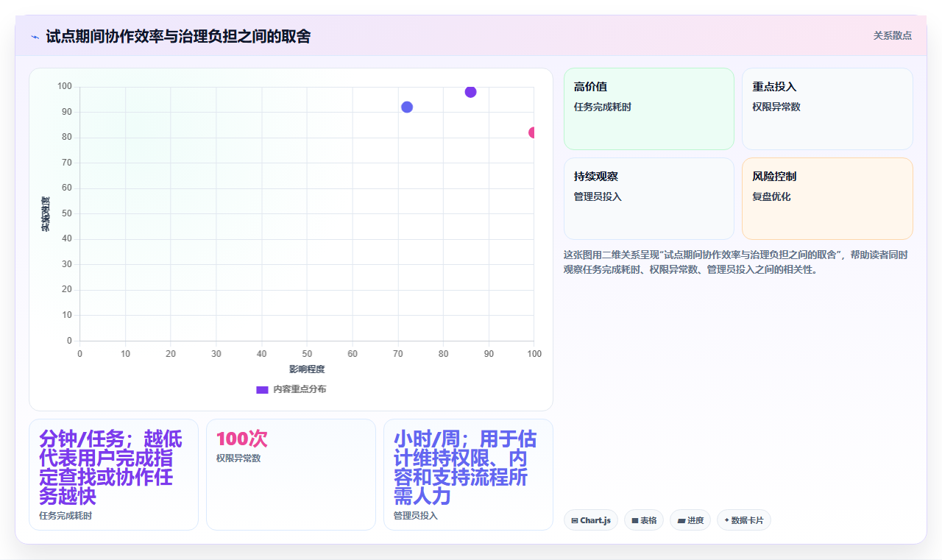This screenshot has width=942, height=560.
Task: Click the icon in the 表格 chip
Action: pyautogui.click(x=635, y=521)
